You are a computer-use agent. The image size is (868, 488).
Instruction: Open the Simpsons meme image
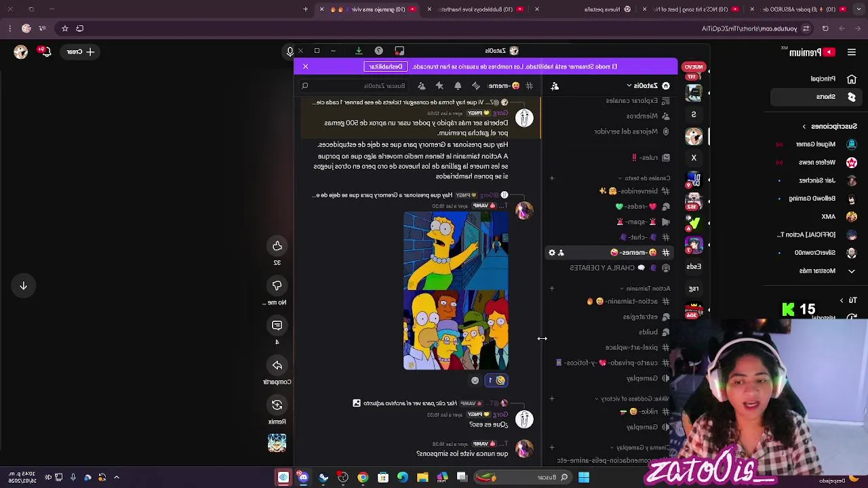(x=456, y=291)
